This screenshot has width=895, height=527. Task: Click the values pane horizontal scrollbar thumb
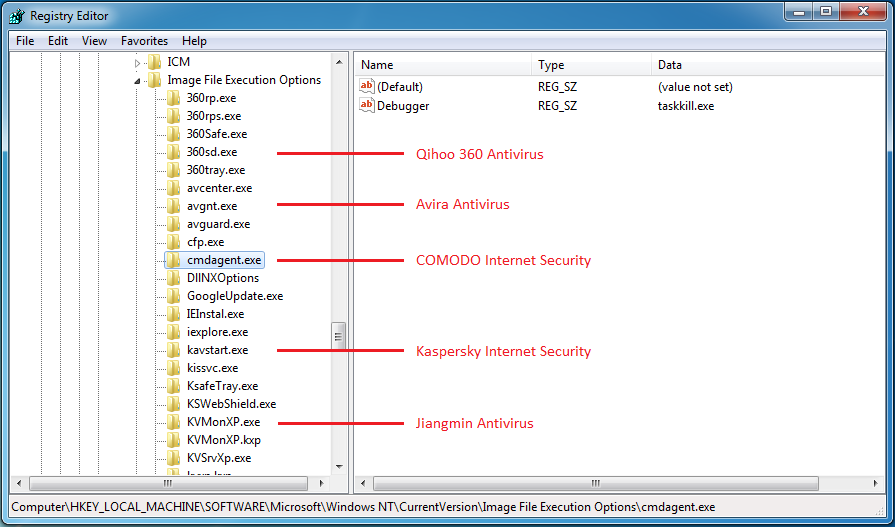[595, 484]
